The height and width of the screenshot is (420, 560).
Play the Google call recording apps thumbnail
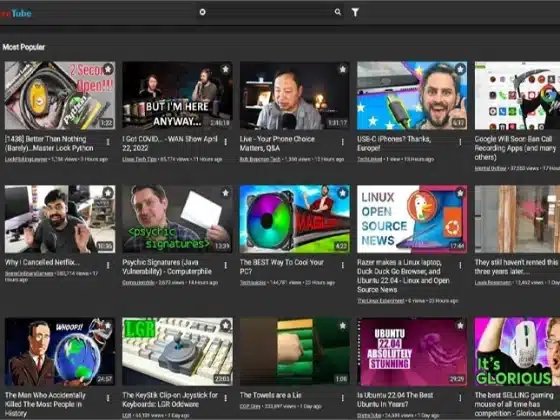(517, 95)
